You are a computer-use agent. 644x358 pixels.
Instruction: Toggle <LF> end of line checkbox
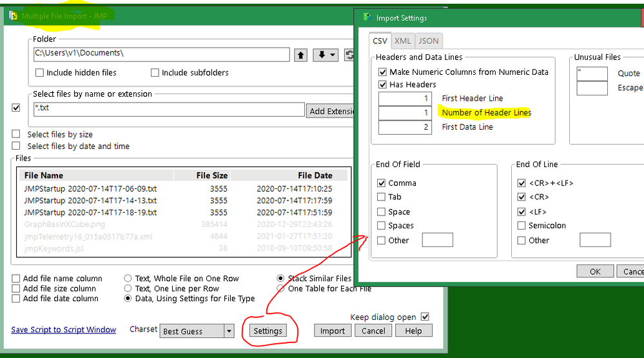point(522,212)
